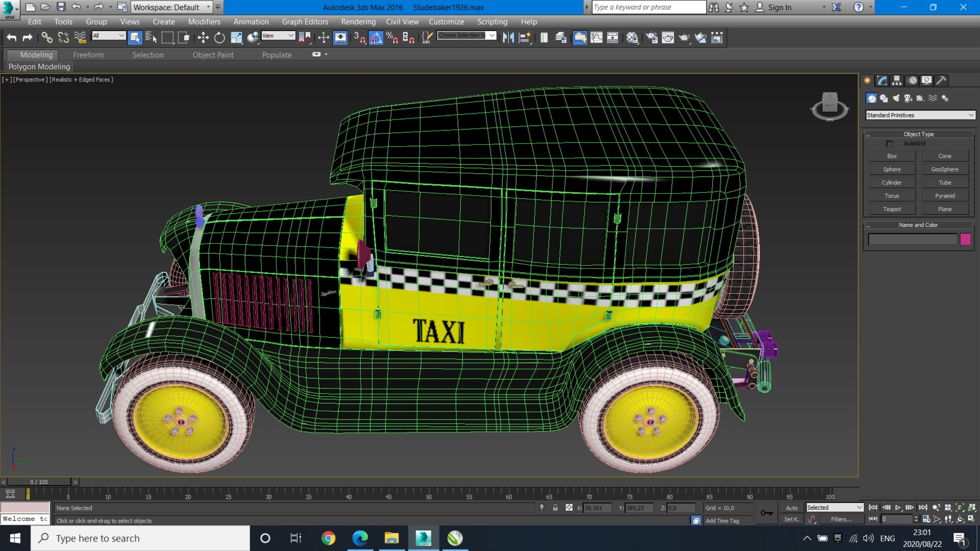Screen dimensions: 980x551
Task: Collapse the Object Type rollout
Action: 918,134
